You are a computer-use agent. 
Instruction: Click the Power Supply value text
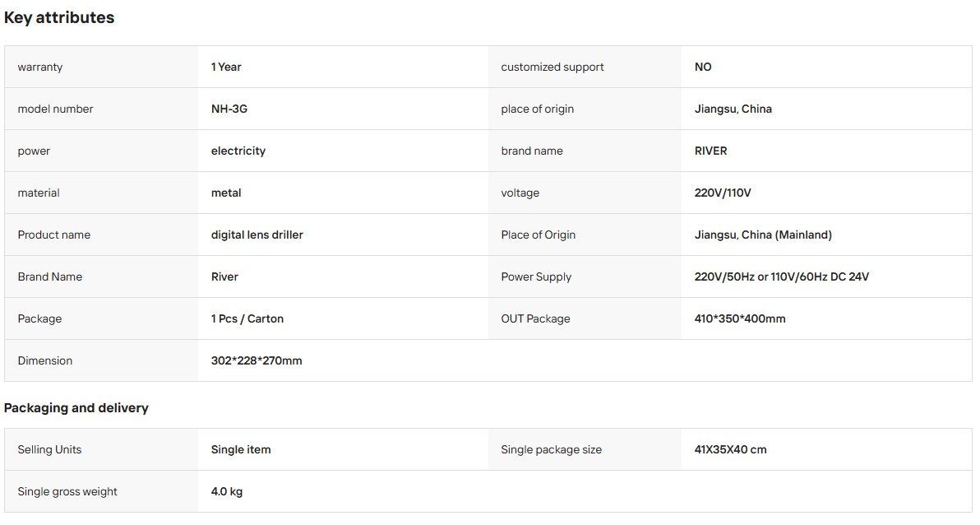pyautogui.click(x=781, y=276)
